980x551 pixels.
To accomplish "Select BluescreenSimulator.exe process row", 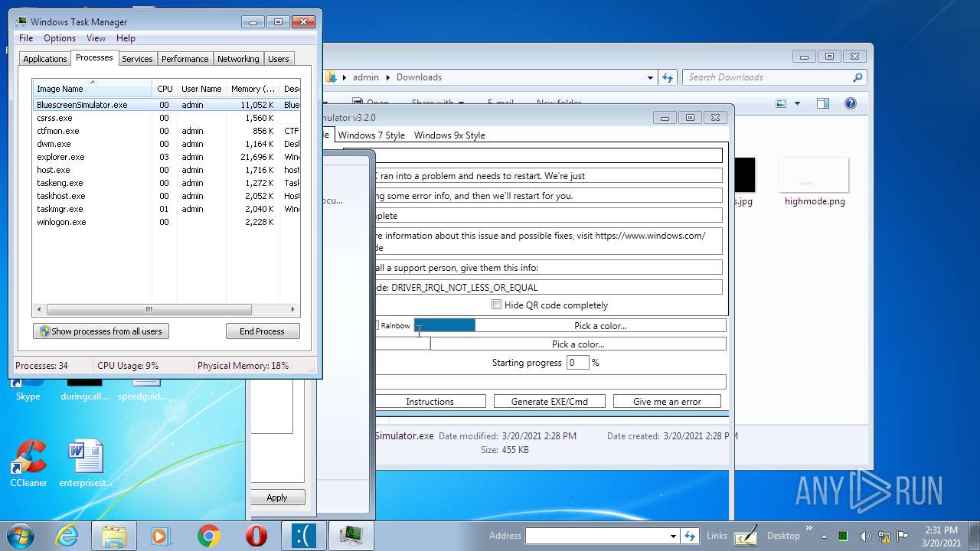I will 167,105.
